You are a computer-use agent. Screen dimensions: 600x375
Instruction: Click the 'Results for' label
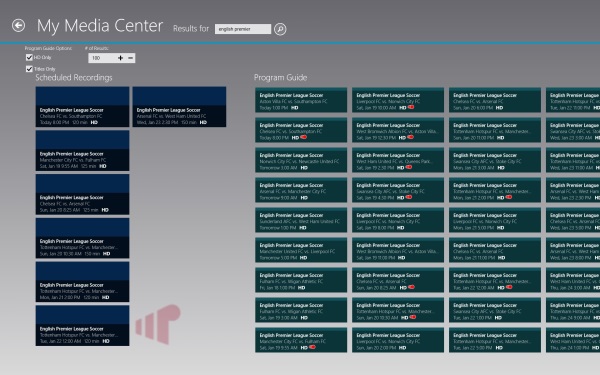coord(191,29)
